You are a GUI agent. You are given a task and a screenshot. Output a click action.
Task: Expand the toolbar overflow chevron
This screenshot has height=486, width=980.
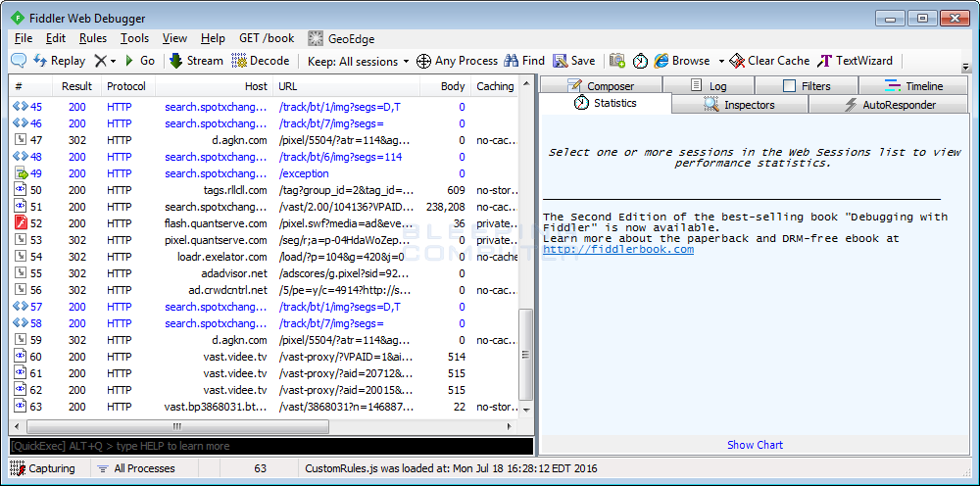tap(966, 67)
